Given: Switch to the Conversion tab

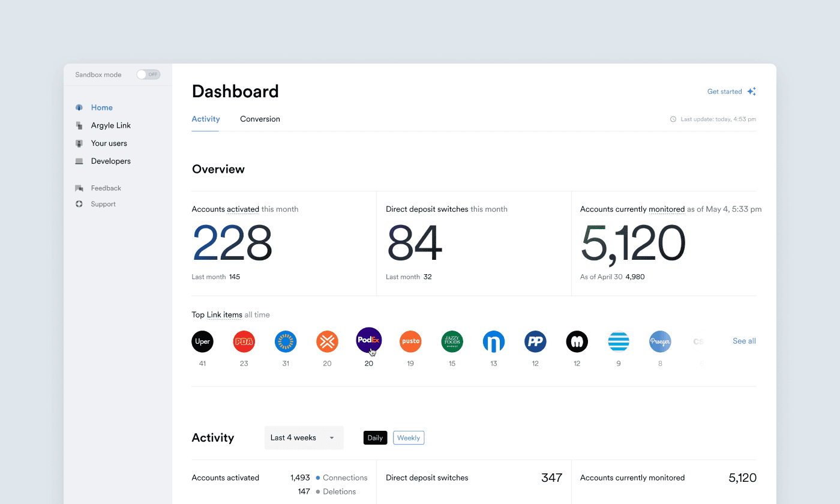Looking at the screenshot, I should pos(260,119).
